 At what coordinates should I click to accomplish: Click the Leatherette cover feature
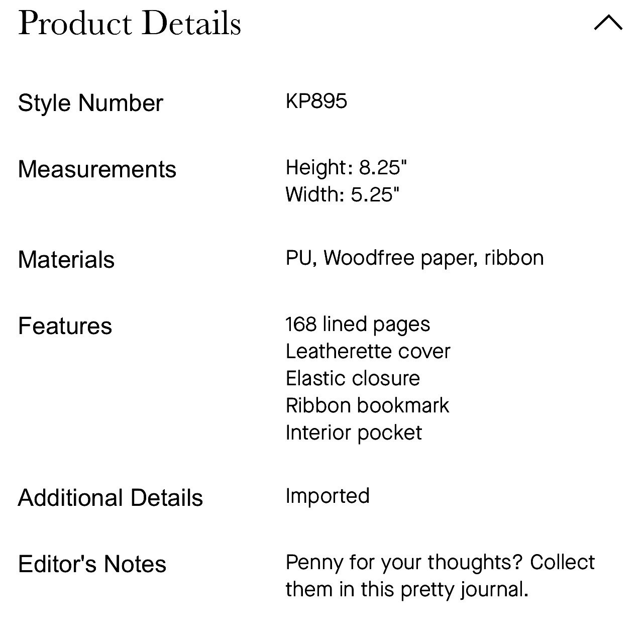click(x=368, y=351)
